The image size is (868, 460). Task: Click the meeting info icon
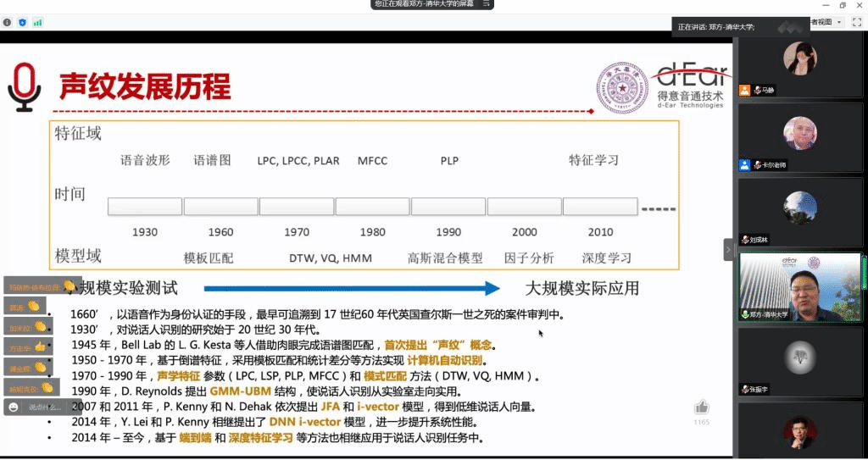click(7, 22)
